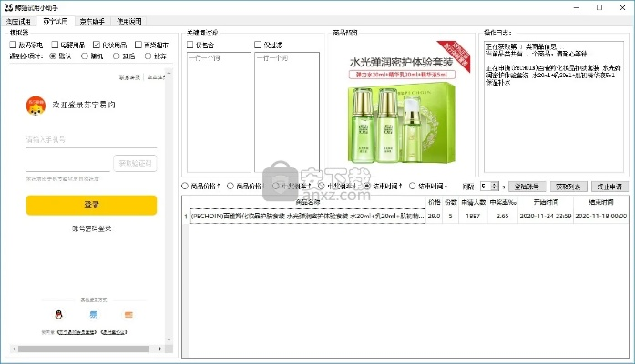635x364 pixels.
Task: Click the 开始时间 column header
Action: 546,202
